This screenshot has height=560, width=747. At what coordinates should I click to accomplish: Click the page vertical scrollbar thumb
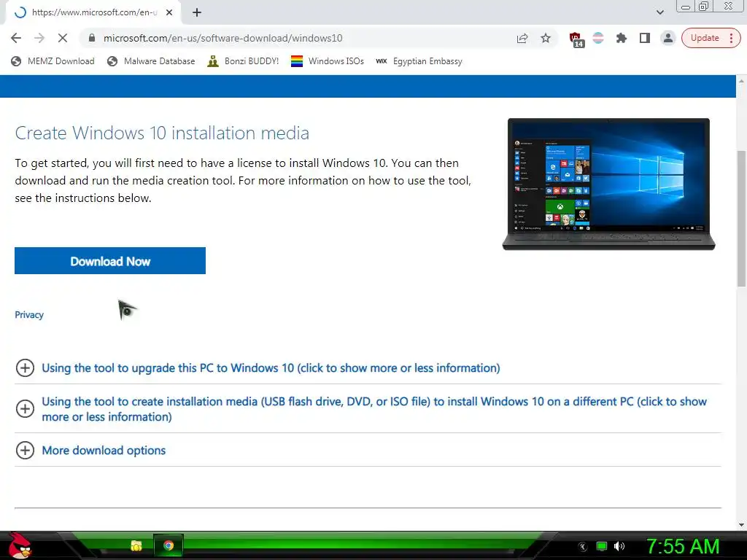741,219
